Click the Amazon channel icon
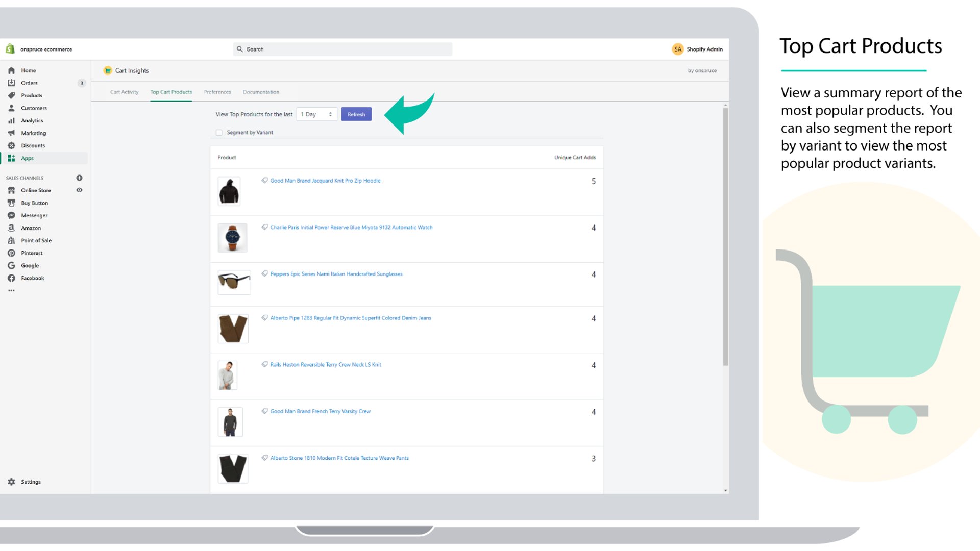 pos(11,228)
